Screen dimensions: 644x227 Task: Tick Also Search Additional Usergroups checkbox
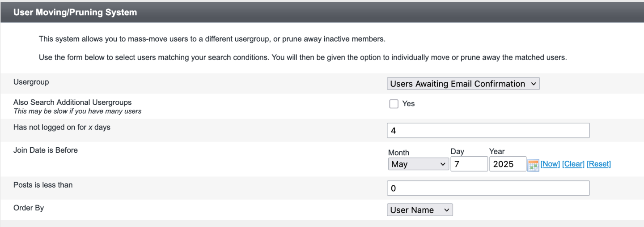[394, 104]
